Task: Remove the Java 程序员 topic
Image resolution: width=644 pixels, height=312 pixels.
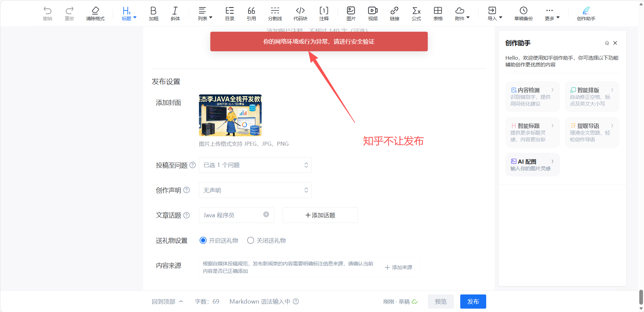Action: click(266, 215)
